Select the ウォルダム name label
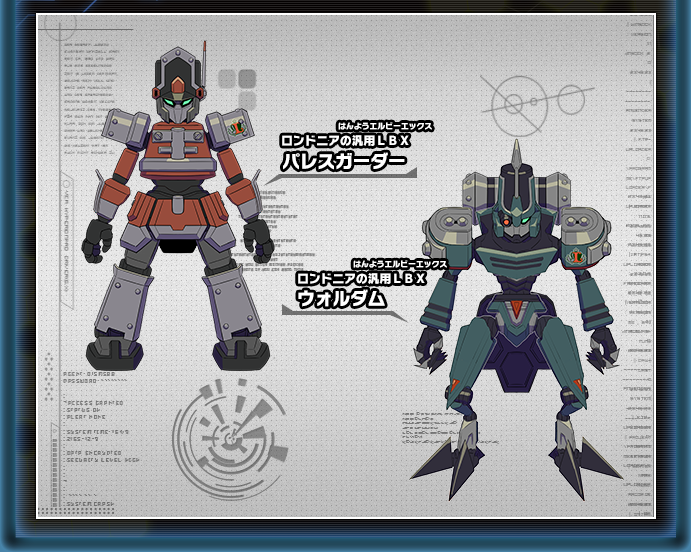Viewport: 691px width, 552px height. coord(342,299)
